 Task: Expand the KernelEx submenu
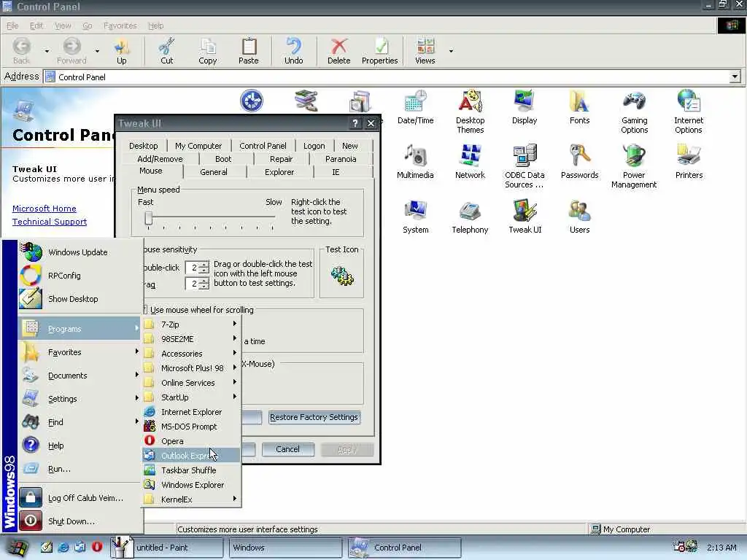(191, 499)
